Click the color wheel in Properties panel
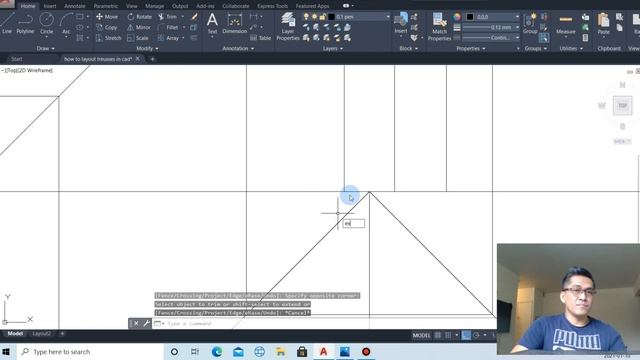640x360 pixels. pos(457,17)
